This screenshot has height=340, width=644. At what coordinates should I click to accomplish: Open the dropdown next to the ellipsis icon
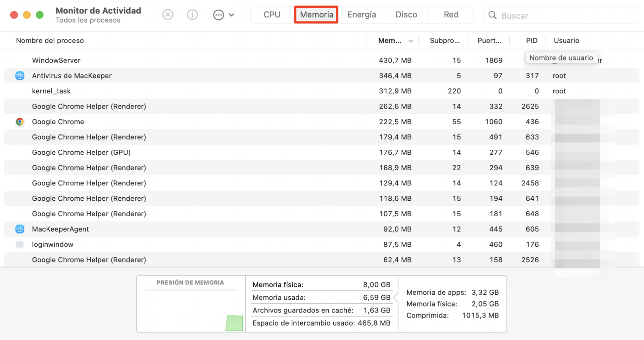tap(231, 14)
